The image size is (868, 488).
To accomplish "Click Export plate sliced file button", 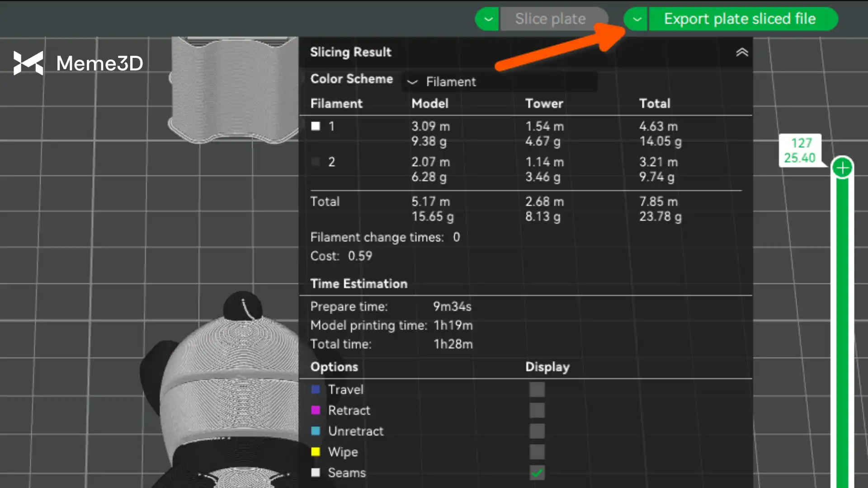I will 740,19.
